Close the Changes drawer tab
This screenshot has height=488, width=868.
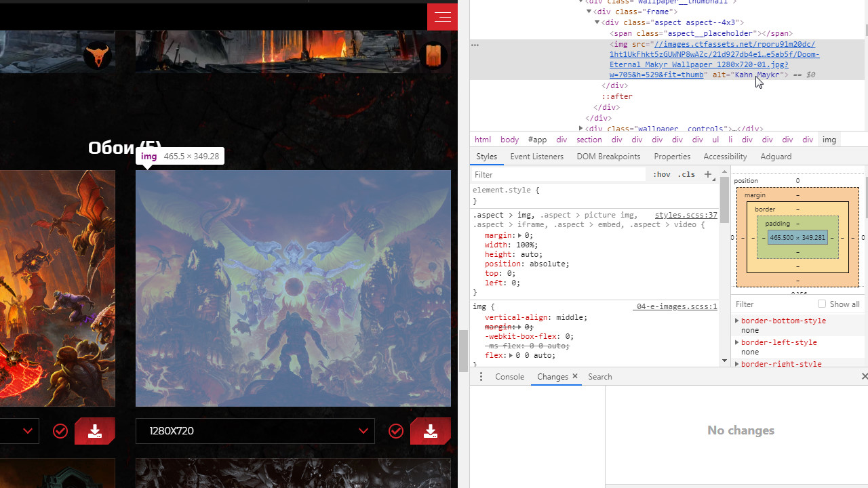[x=575, y=376]
